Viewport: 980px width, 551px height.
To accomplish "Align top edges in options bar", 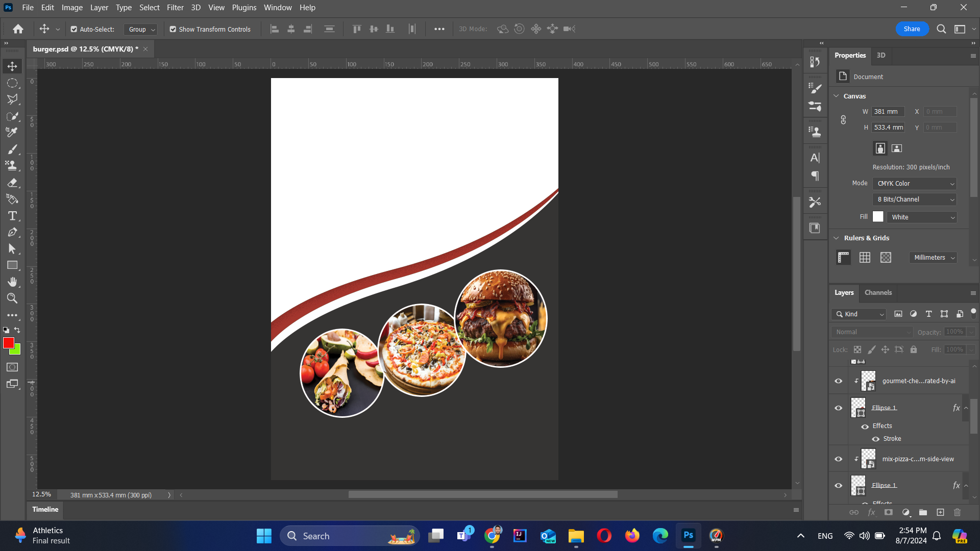I will click(357, 29).
